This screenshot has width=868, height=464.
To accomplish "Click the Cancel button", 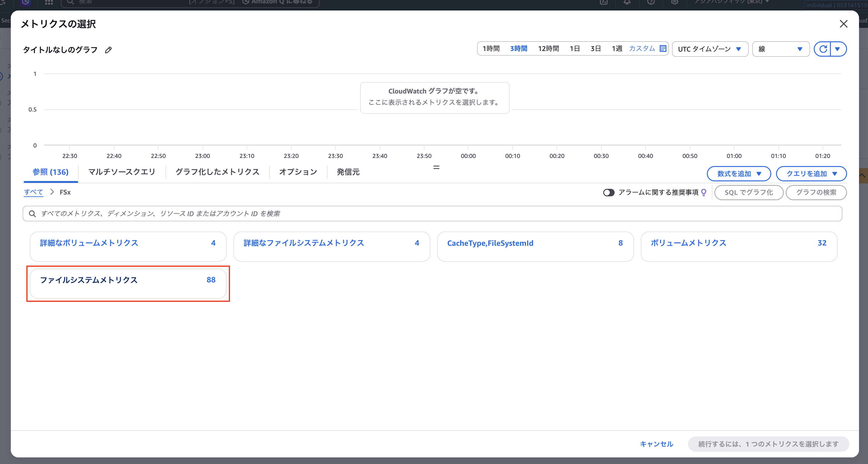I will point(656,444).
